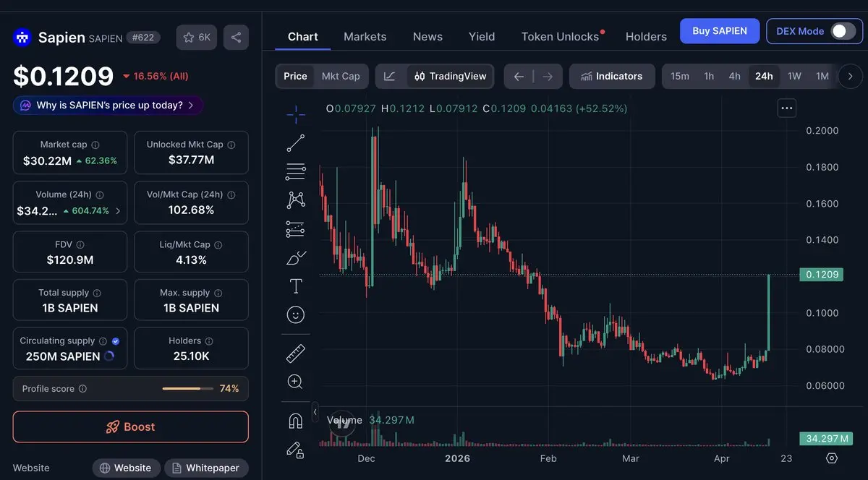Click Profile score info icon

tap(82, 389)
